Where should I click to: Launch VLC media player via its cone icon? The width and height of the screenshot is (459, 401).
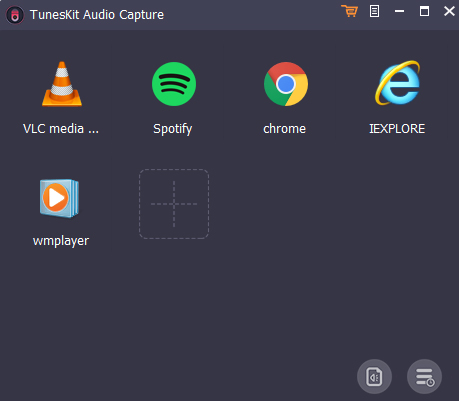pyautogui.click(x=62, y=84)
